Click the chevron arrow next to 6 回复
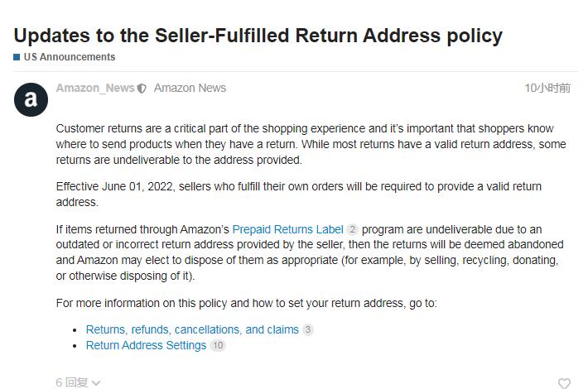The width and height of the screenshot is (588, 389). (x=96, y=382)
